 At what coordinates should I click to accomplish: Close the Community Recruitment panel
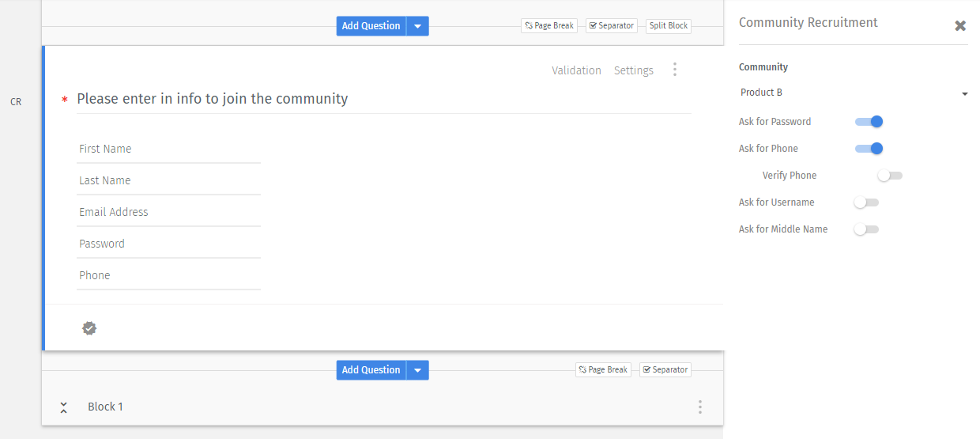tap(960, 26)
